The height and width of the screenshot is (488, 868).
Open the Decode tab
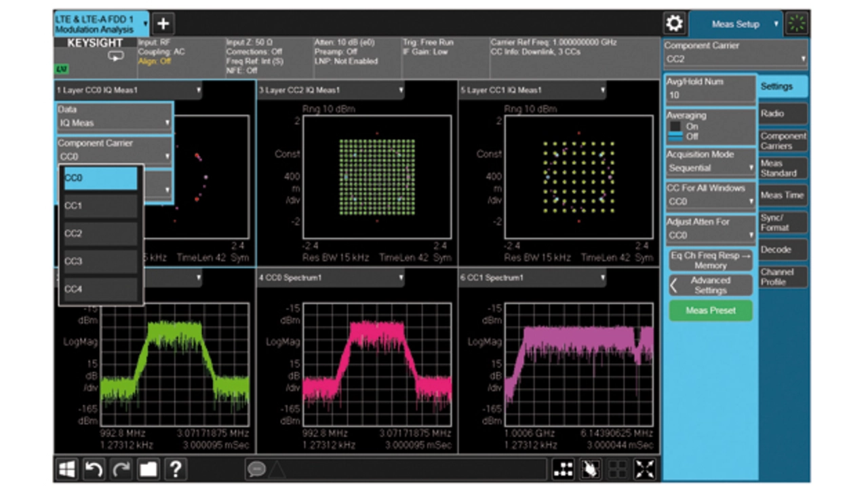tap(783, 250)
